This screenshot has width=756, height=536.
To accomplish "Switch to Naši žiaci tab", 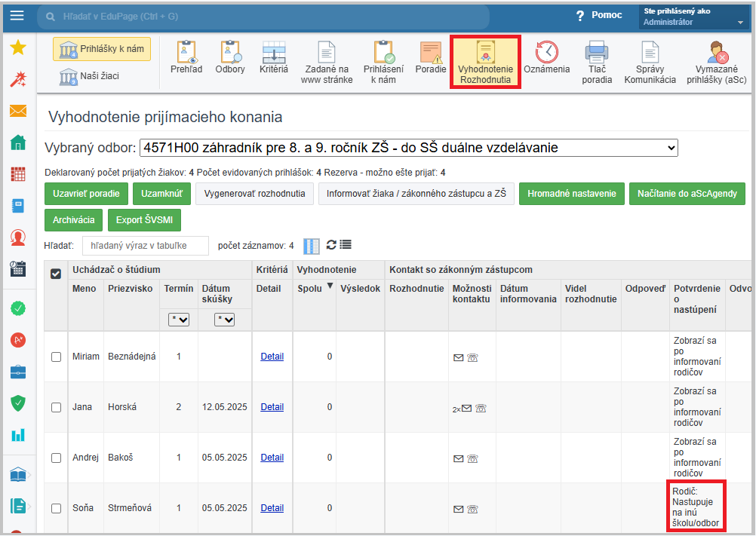I will tap(89, 76).
